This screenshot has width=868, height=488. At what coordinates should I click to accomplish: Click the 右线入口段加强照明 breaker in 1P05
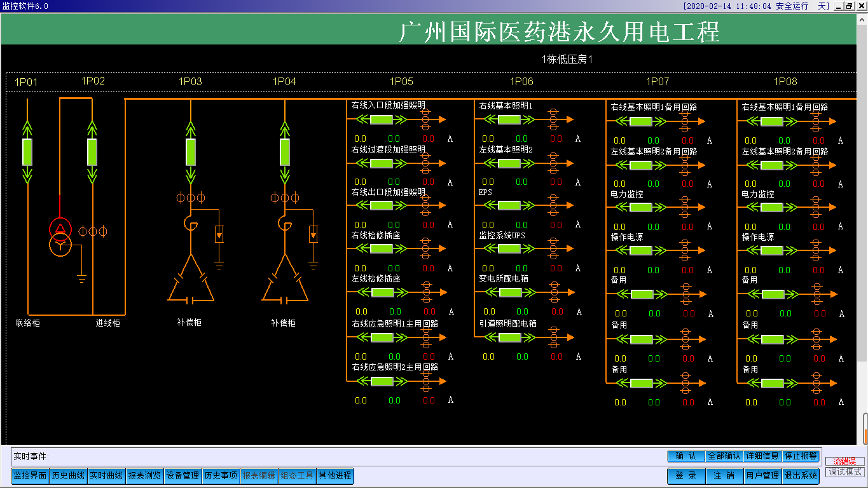coord(382,119)
